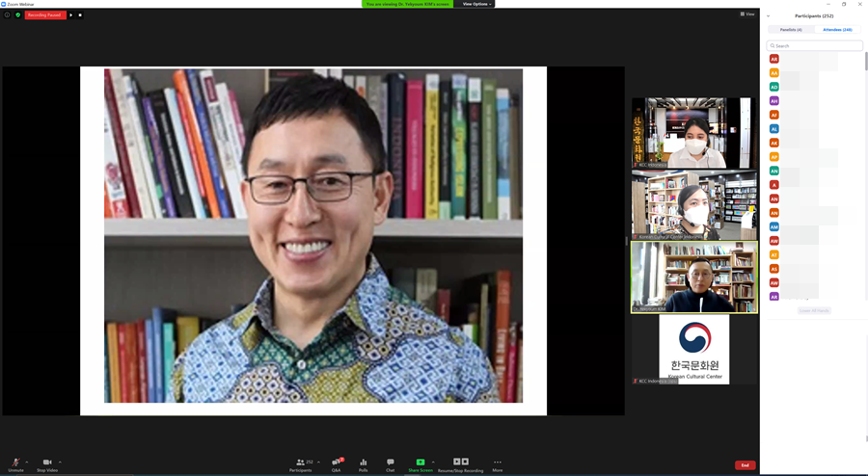
Task: Open the Chat panel
Action: (391, 465)
